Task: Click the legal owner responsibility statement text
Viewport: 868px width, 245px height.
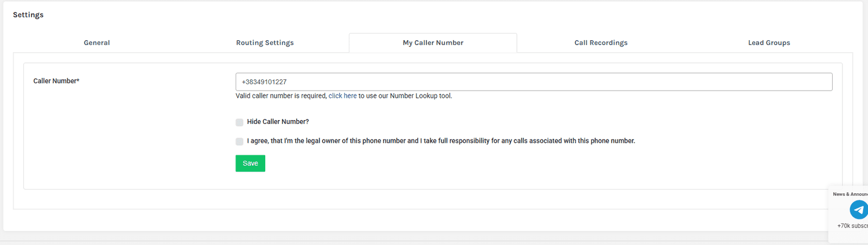Action: 441,141
